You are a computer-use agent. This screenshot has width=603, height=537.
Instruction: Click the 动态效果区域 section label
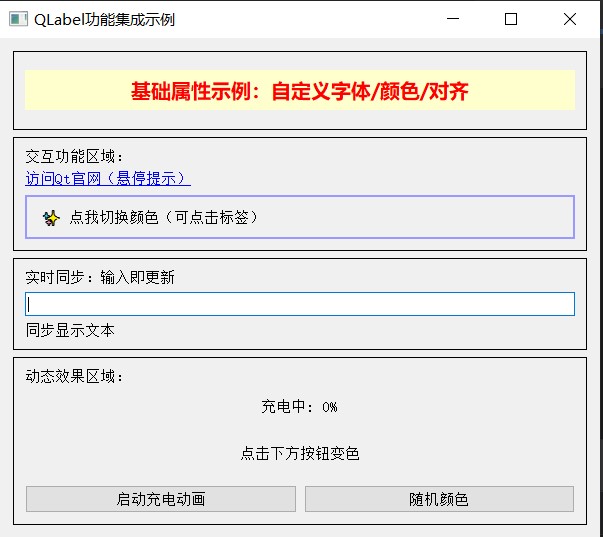[76, 377]
